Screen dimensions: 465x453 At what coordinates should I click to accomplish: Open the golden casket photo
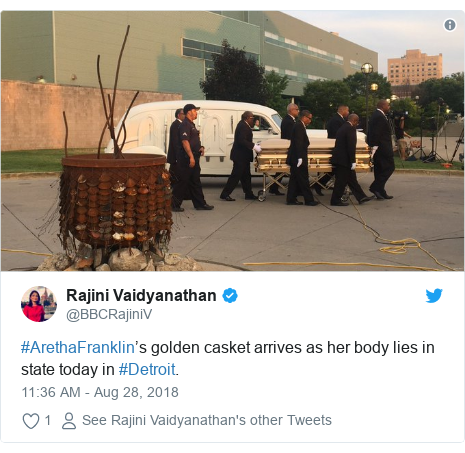point(232,141)
